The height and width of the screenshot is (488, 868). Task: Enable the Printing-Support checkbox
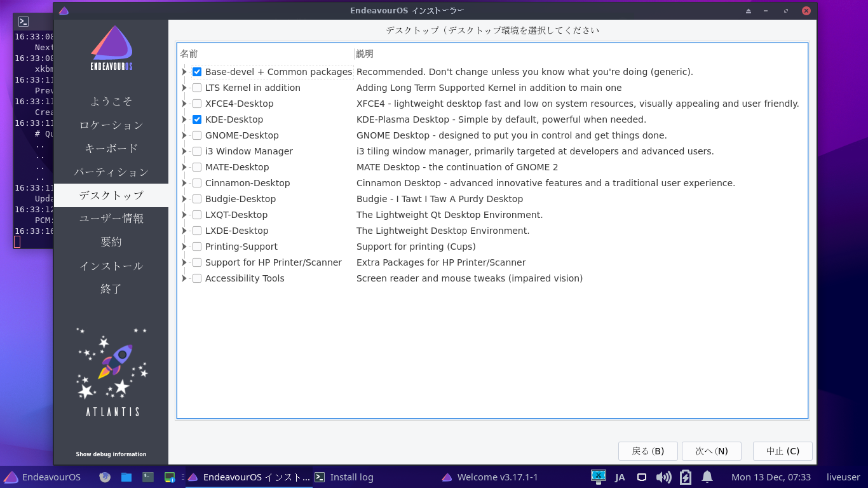pyautogui.click(x=197, y=247)
